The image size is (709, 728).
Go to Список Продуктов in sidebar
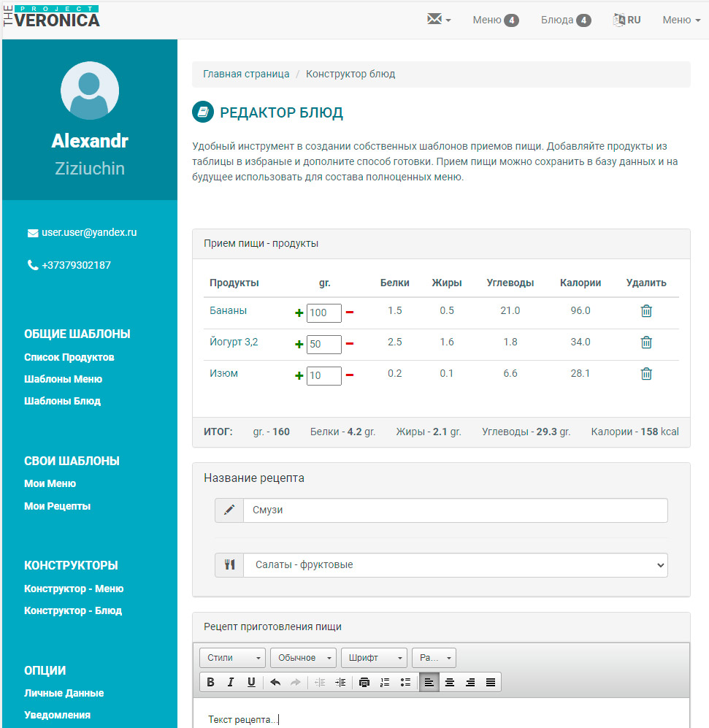tap(69, 358)
